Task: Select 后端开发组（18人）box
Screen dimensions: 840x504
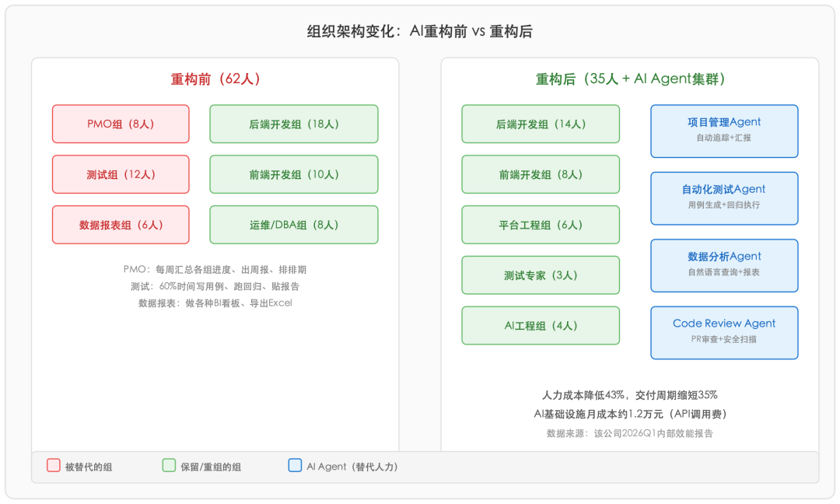Action: pos(293,124)
